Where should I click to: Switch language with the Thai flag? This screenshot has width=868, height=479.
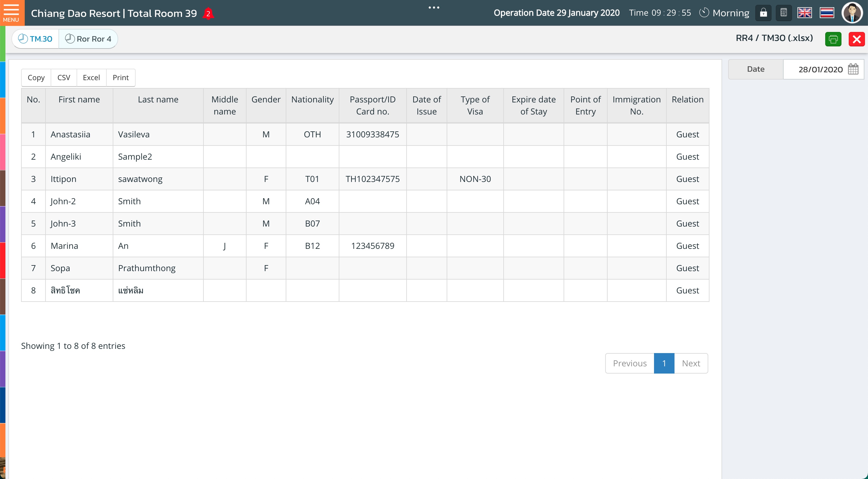pos(826,13)
